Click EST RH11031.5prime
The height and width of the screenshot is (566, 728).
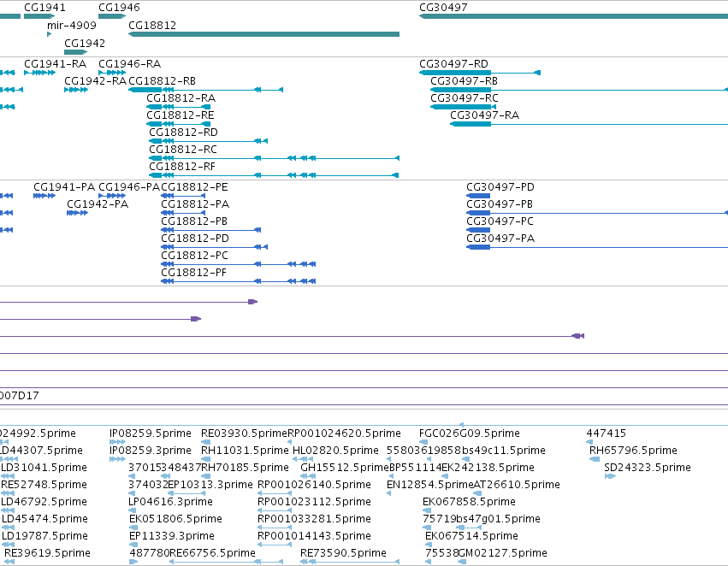245,451
